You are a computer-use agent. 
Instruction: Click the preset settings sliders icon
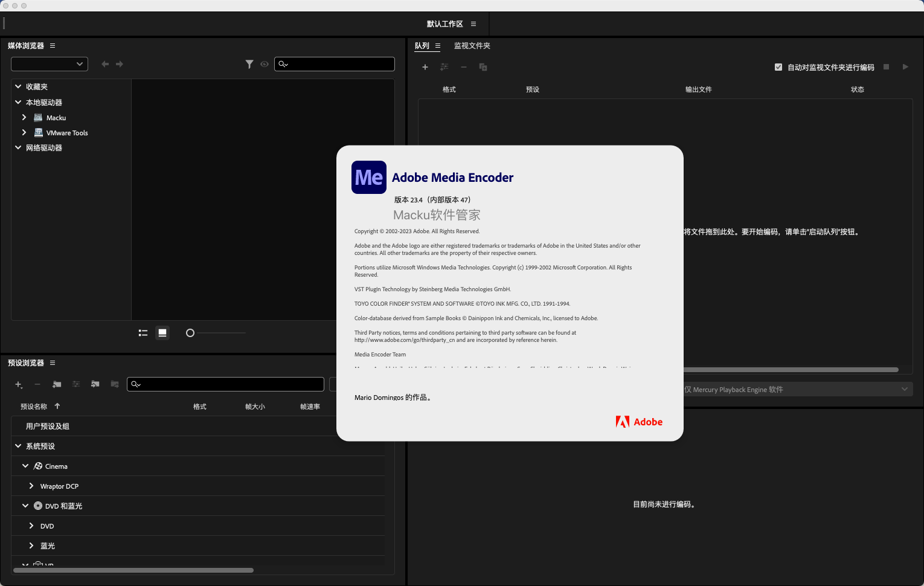click(76, 384)
